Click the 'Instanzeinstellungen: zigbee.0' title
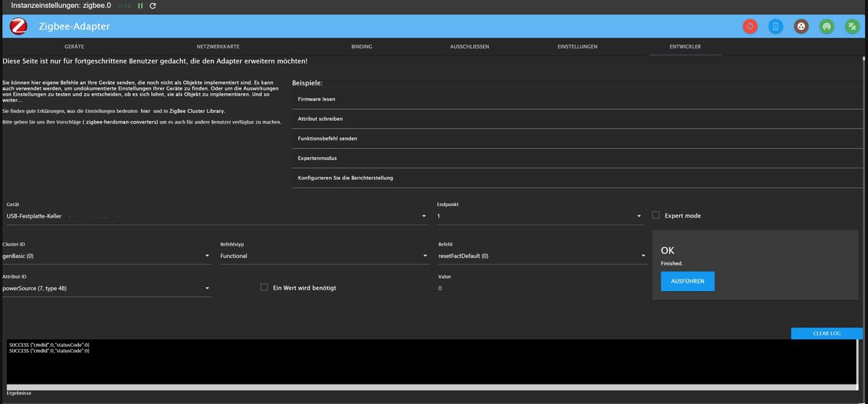Image resolution: width=868 pixels, height=404 pixels. [61, 6]
